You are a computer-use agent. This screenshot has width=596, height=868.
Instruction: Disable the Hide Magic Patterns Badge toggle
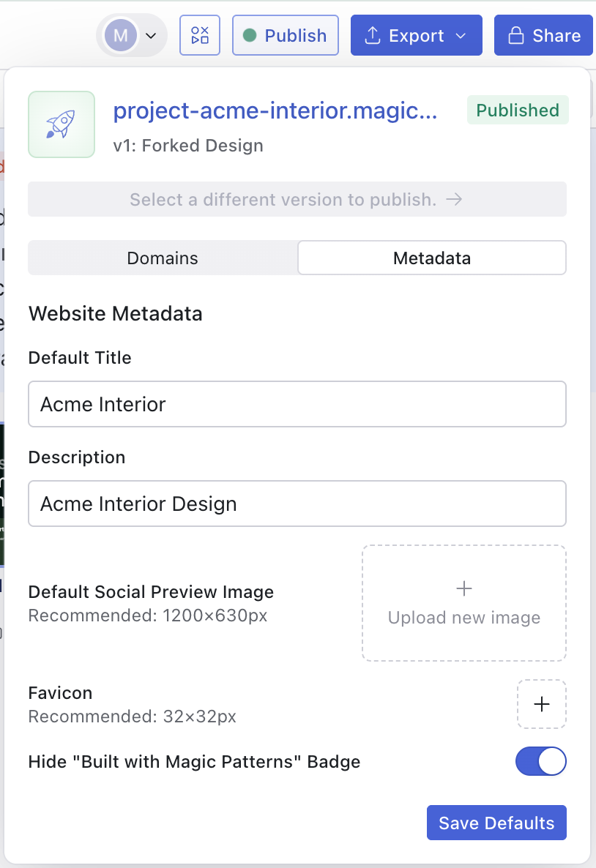(x=541, y=761)
